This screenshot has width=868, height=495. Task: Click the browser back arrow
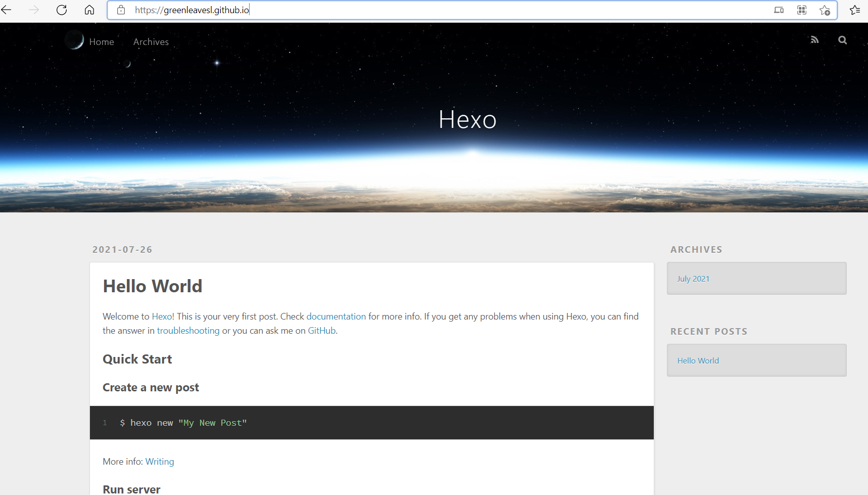6,10
